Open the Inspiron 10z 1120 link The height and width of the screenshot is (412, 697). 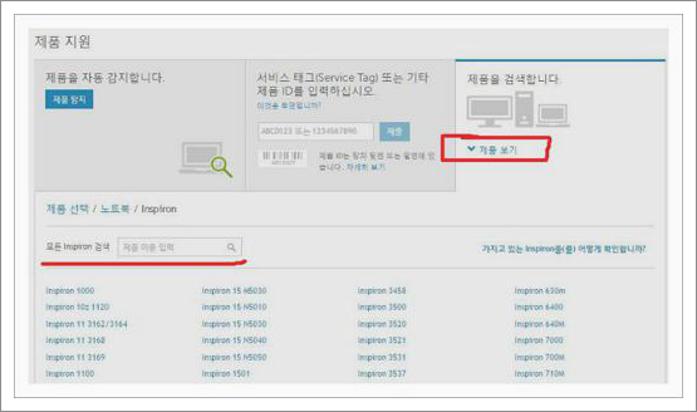click(x=77, y=307)
